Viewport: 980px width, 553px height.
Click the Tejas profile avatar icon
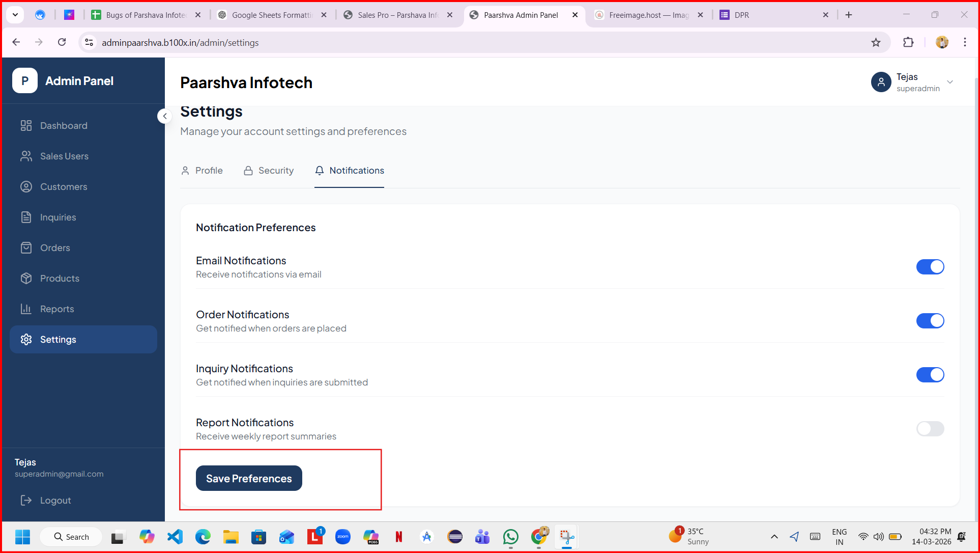coord(881,82)
